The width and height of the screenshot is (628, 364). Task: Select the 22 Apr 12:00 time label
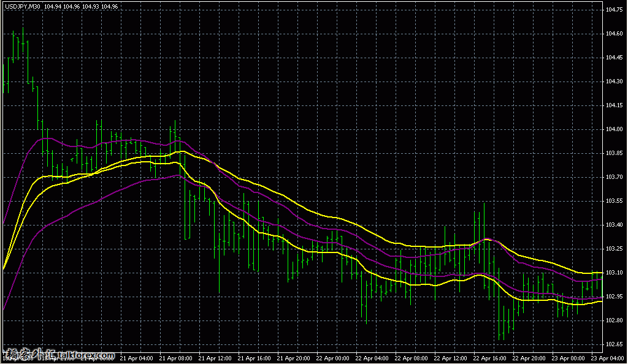(450, 358)
